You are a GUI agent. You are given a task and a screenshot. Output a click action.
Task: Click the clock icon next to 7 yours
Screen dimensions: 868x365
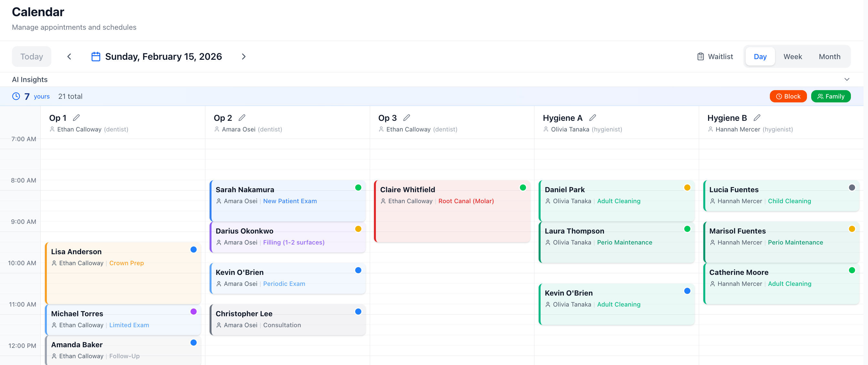(16, 96)
